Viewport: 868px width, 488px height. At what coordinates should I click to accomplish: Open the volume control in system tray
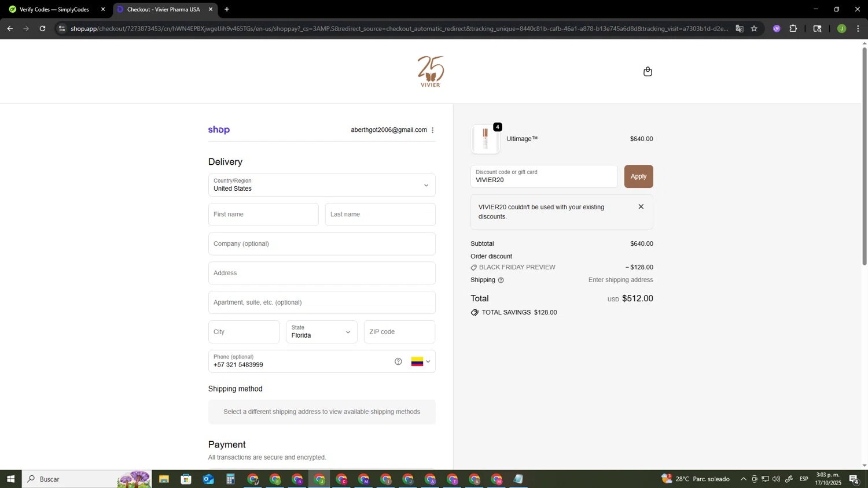tap(776, 479)
